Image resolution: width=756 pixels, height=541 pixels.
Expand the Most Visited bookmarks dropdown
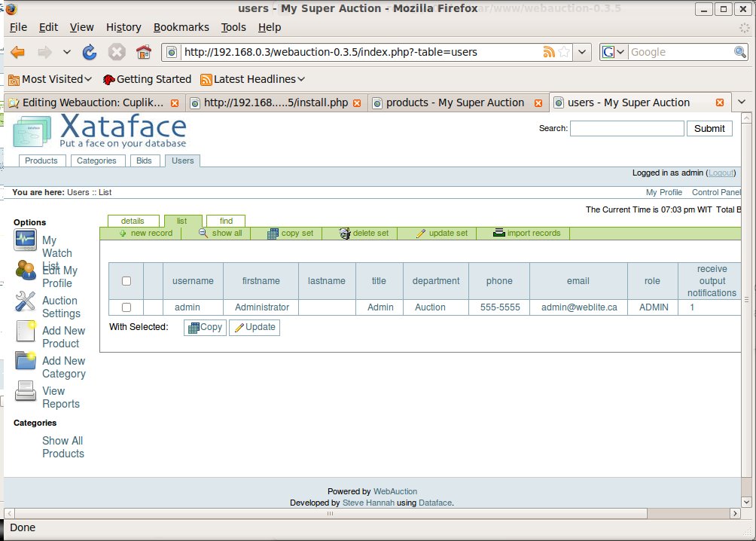click(50, 79)
